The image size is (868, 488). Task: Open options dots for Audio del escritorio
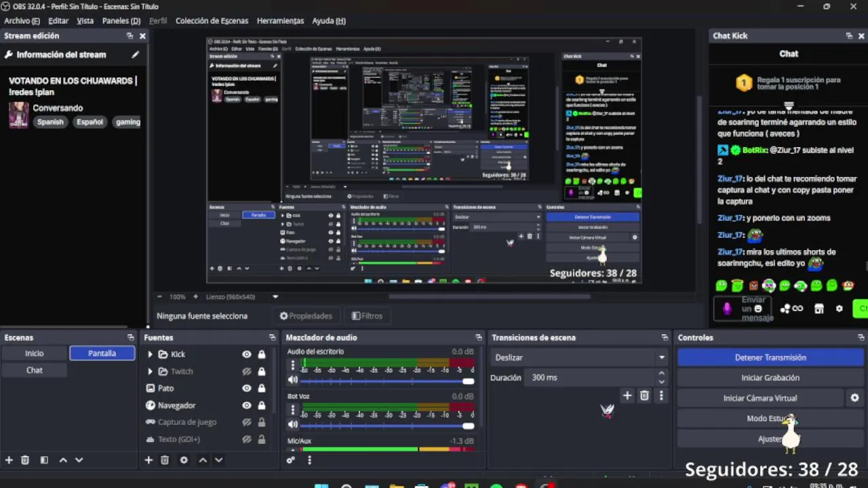(x=293, y=365)
